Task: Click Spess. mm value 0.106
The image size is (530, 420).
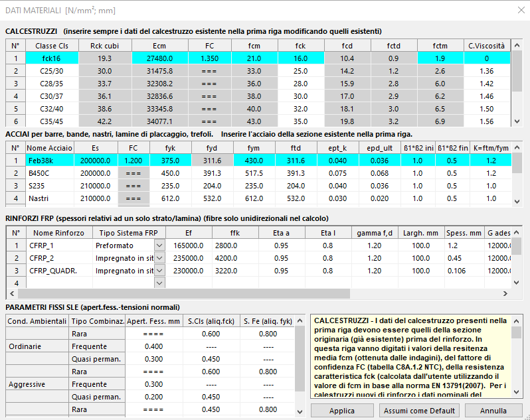Action: coord(464,271)
